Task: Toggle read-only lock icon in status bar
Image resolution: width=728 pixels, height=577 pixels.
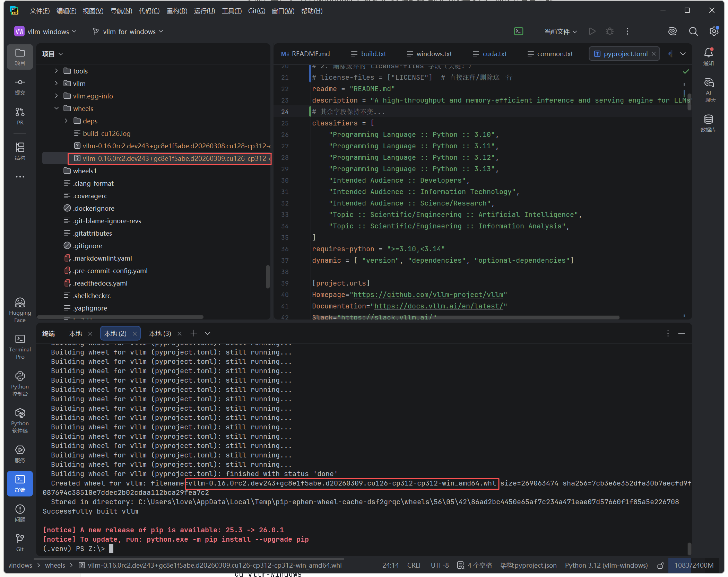Action: pos(661,566)
